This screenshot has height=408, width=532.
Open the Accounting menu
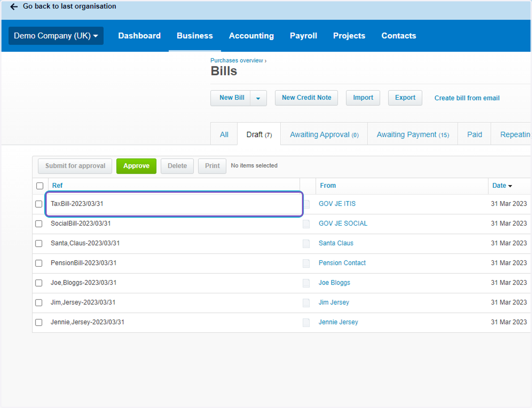(x=251, y=36)
